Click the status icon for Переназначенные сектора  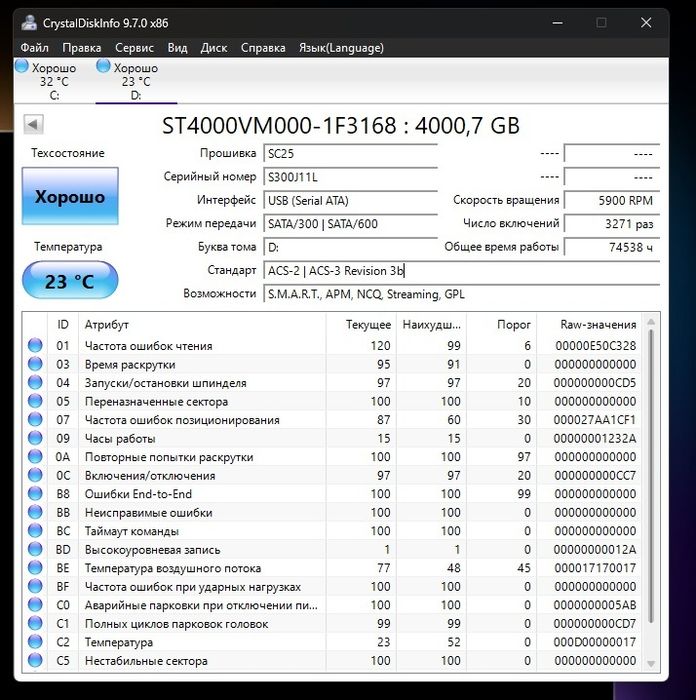click(x=35, y=401)
